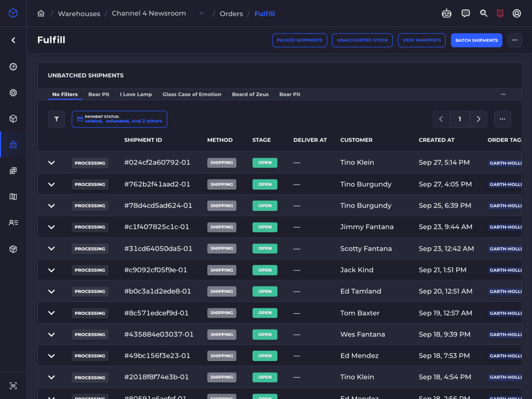Open View Manifests
The width and height of the screenshot is (532, 399).
tap(421, 40)
